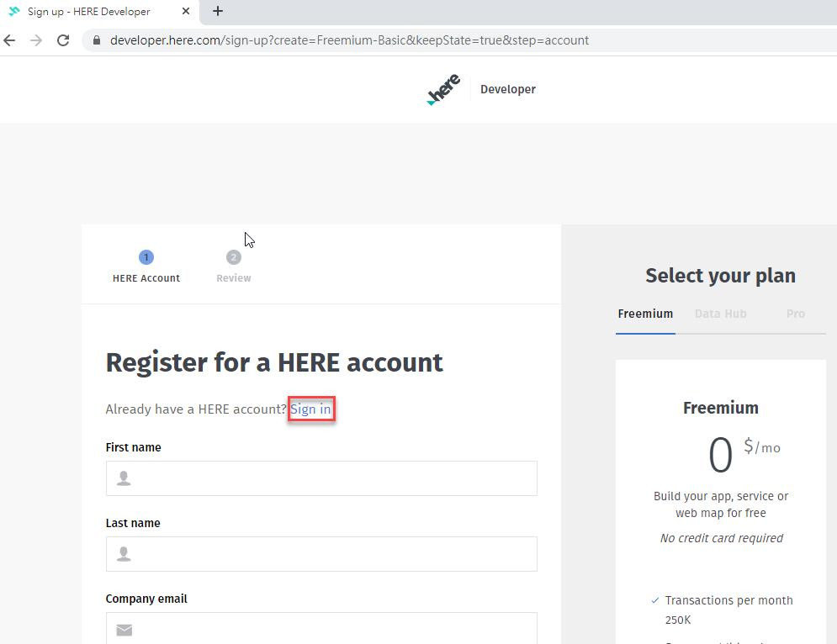Click the HERE Account step label
Image resolution: width=837 pixels, height=644 pixels.
[x=146, y=278]
